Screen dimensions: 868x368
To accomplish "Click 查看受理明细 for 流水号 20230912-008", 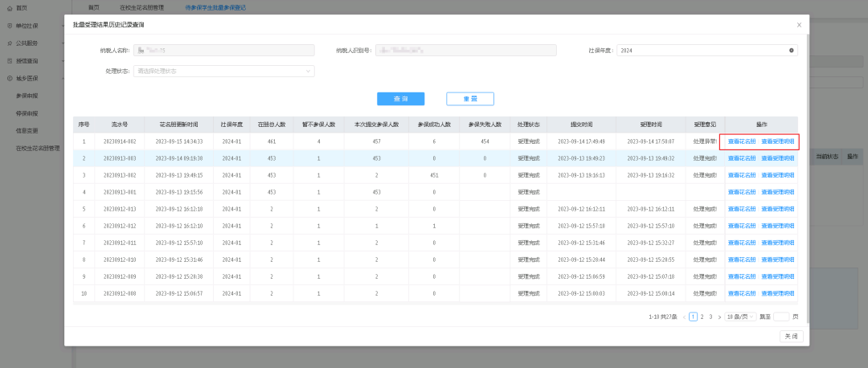I will click(x=778, y=293).
